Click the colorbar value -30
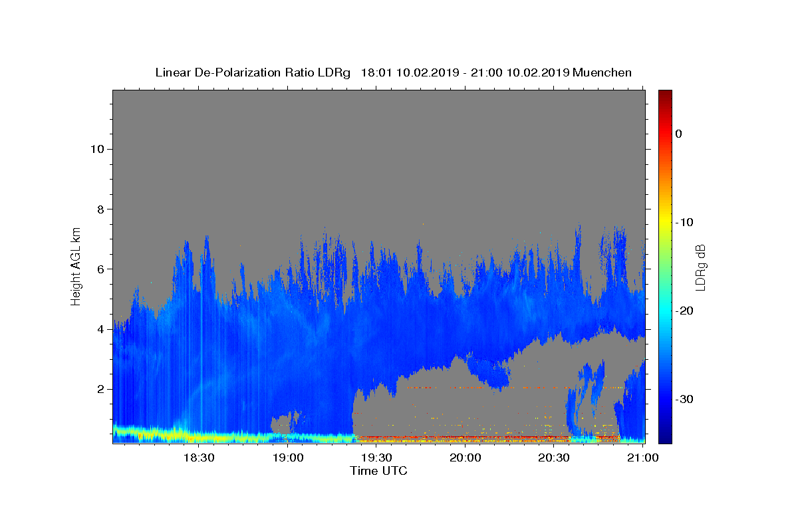The height and width of the screenshot is (532, 798). click(x=685, y=399)
